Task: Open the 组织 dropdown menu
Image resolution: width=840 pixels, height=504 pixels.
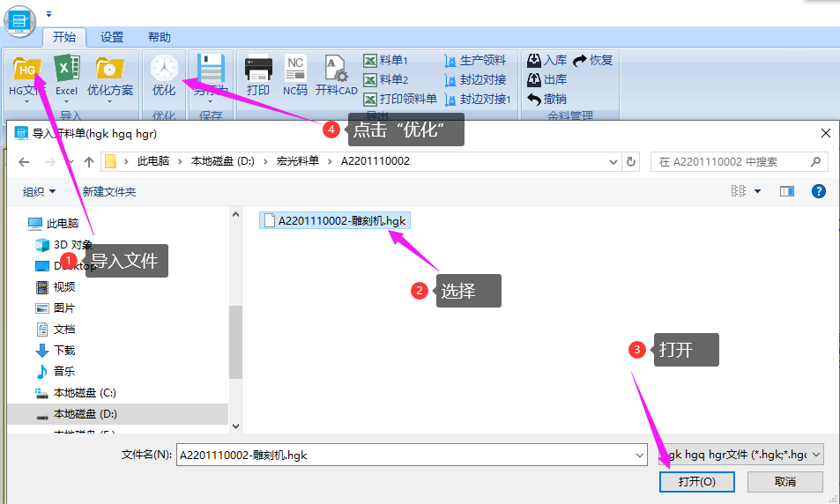Action: tap(39, 192)
